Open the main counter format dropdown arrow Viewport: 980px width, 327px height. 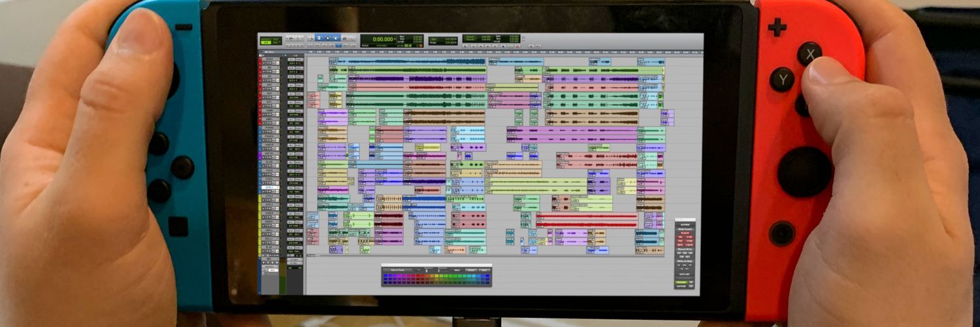(x=395, y=39)
